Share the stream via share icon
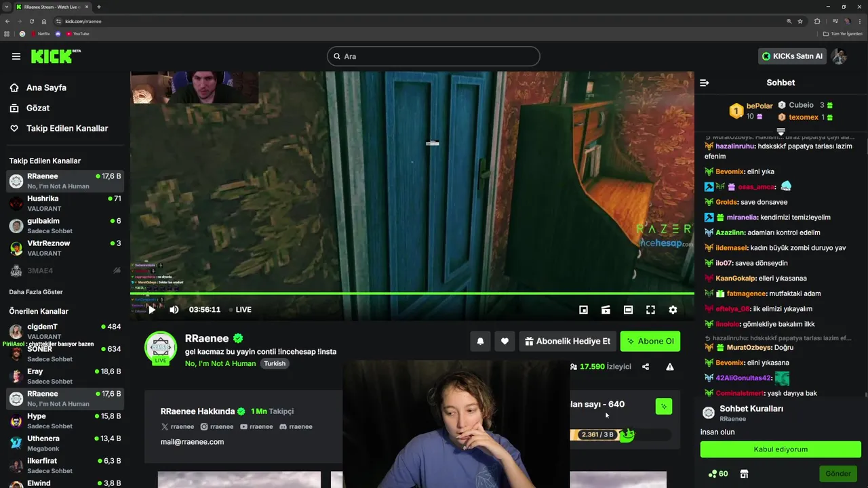868x488 pixels. [646, 367]
